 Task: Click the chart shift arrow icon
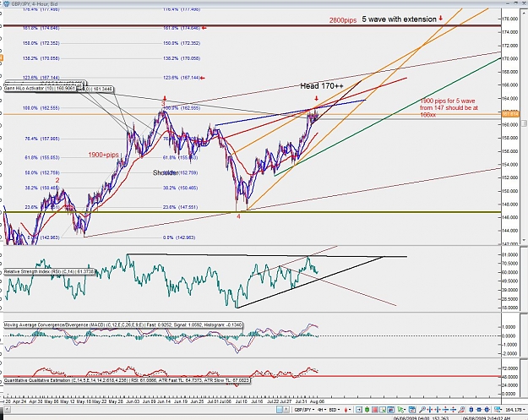tap(359, 410)
